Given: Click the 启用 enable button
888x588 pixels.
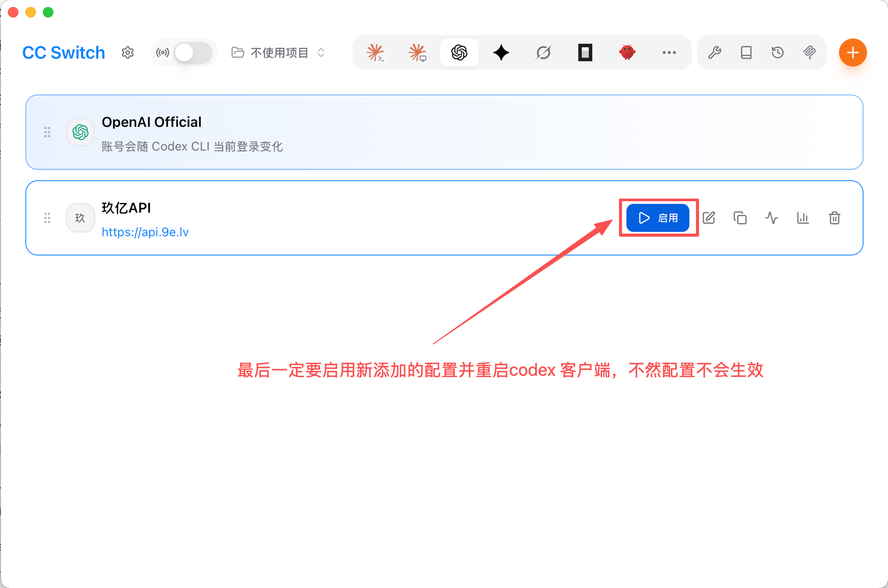Looking at the screenshot, I should (657, 218).
